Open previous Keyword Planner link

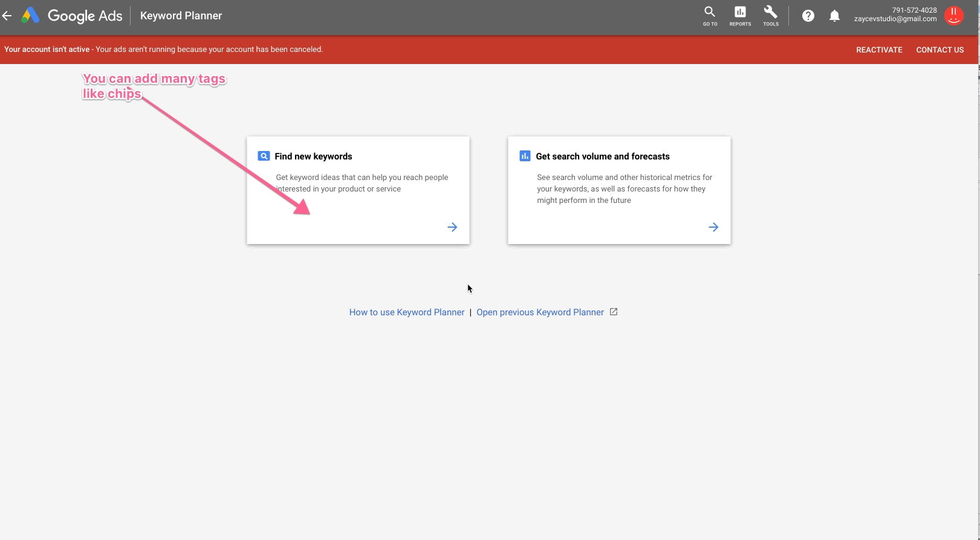pos(540,312)
